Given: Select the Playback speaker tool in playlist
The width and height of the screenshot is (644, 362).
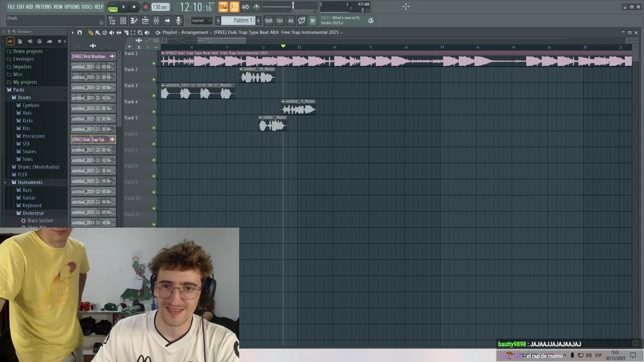Looking at the screenshot, I should [x=147, y=33].
